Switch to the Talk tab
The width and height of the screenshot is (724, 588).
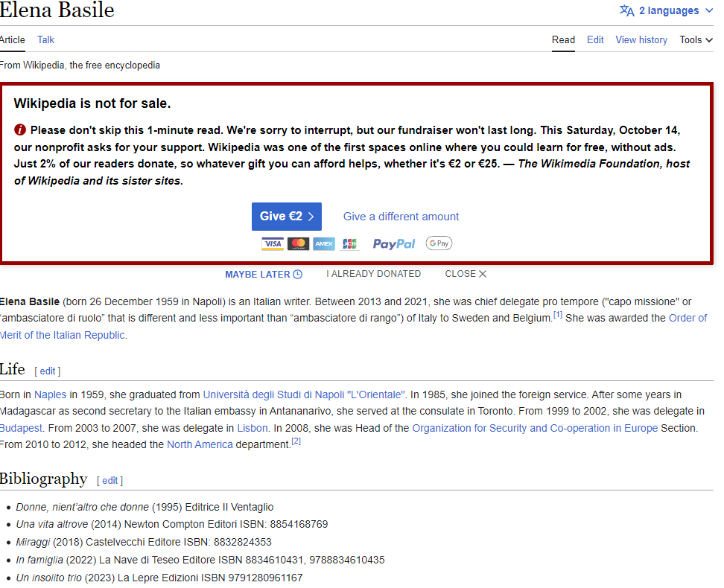pos(45,39)
